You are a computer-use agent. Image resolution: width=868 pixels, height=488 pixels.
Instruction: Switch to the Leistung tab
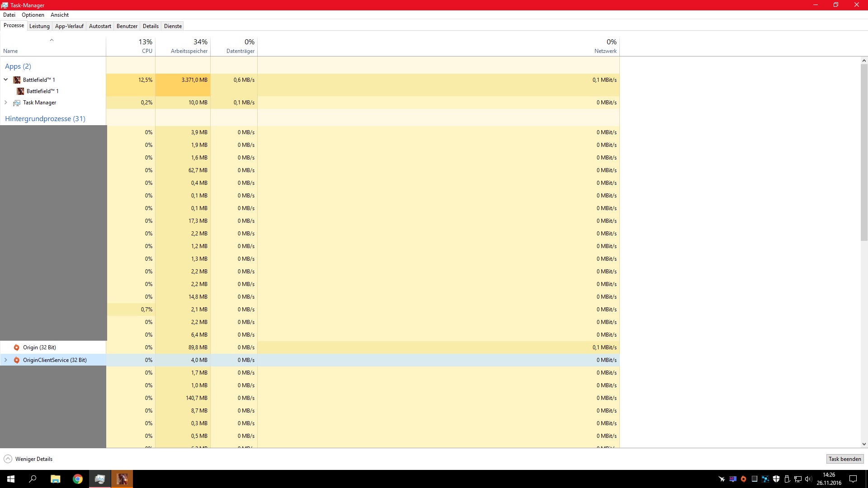pyautogui.click(x=39, y=26)
